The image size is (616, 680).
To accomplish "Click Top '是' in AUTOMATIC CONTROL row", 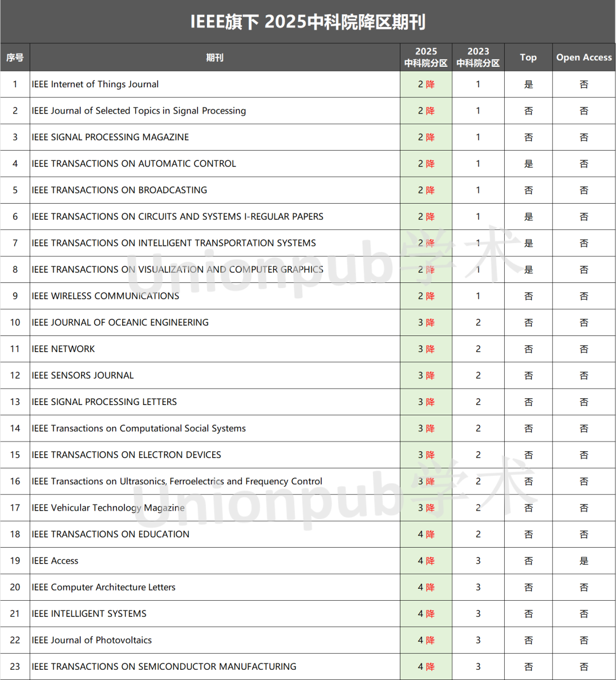I will 528,164.
